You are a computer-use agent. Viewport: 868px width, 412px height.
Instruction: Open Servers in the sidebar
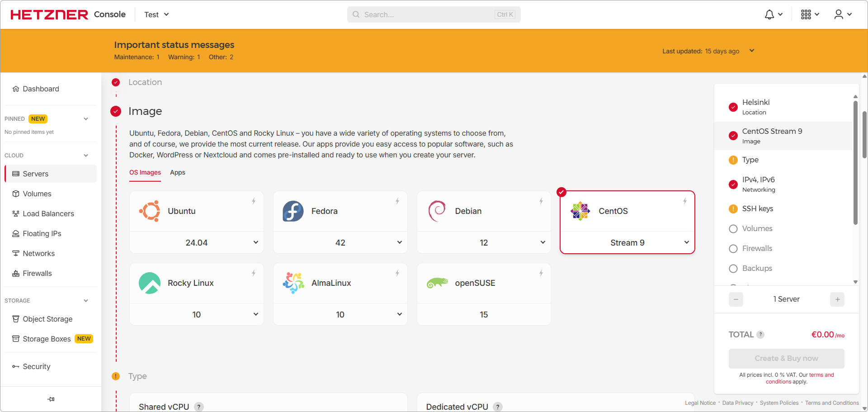51,174
